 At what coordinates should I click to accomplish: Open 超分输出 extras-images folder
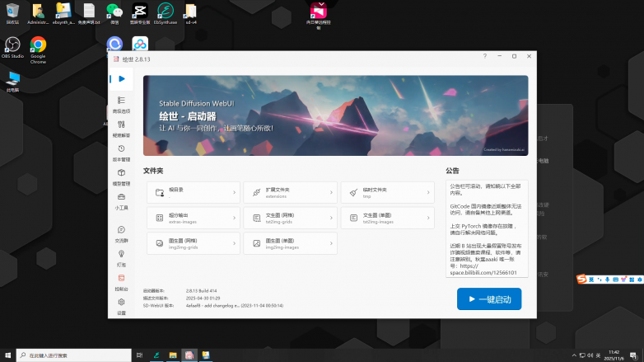tap(193, 219)
